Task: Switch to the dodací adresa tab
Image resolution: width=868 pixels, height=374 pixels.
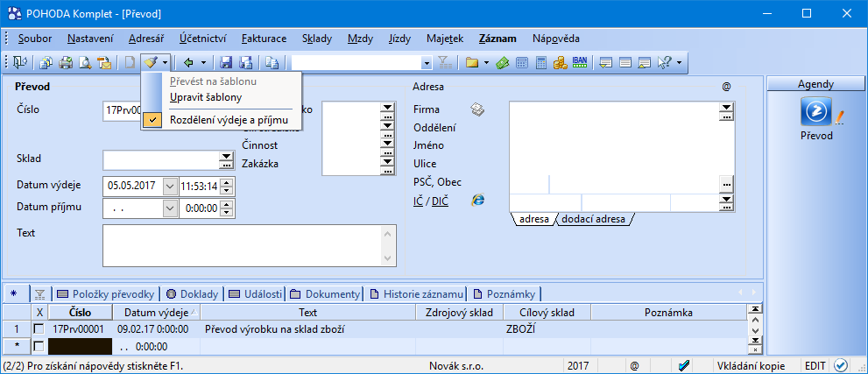Action: tap(593, 219)
